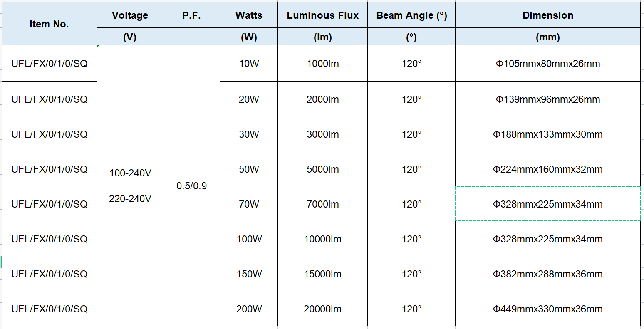Click the Φ449mmx330mmx36mm dimension cell
The width and height of the screenshot is (644, 329).
pyautogui.click(x=548, y=309)
